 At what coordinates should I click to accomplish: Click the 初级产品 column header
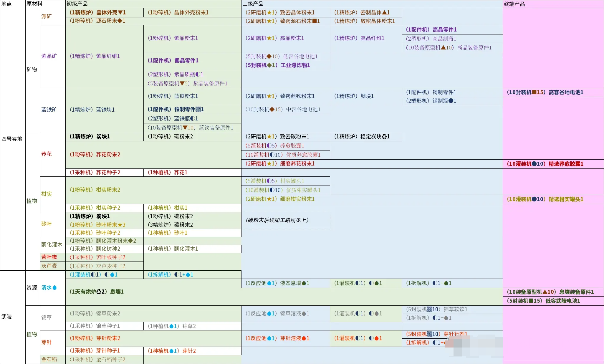tap(153, 4)
